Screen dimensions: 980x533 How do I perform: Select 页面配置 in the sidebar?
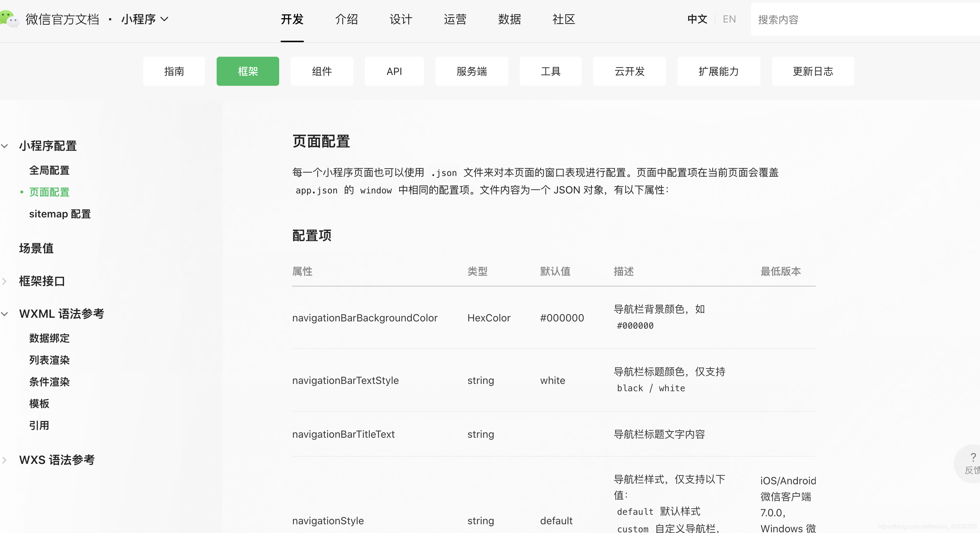(x=49, y=192)
